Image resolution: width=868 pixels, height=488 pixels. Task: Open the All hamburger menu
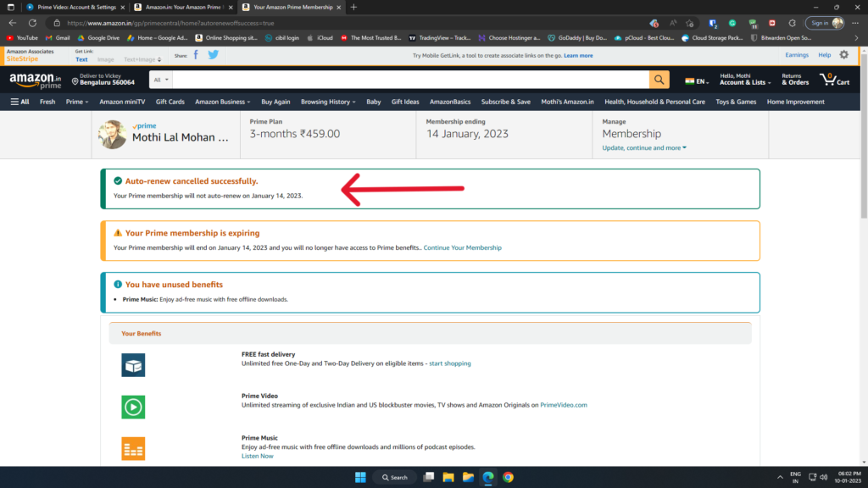click(x=20, y=102)
